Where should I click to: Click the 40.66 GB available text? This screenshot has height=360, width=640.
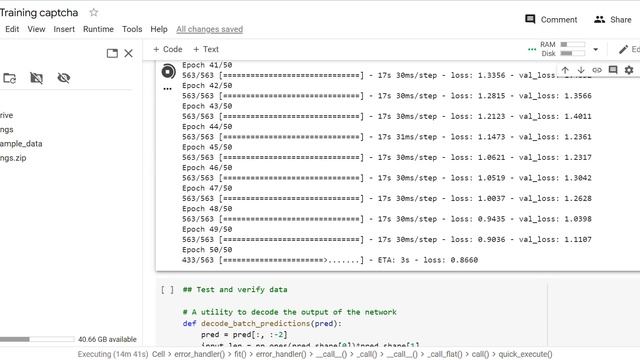pos(107,339)
